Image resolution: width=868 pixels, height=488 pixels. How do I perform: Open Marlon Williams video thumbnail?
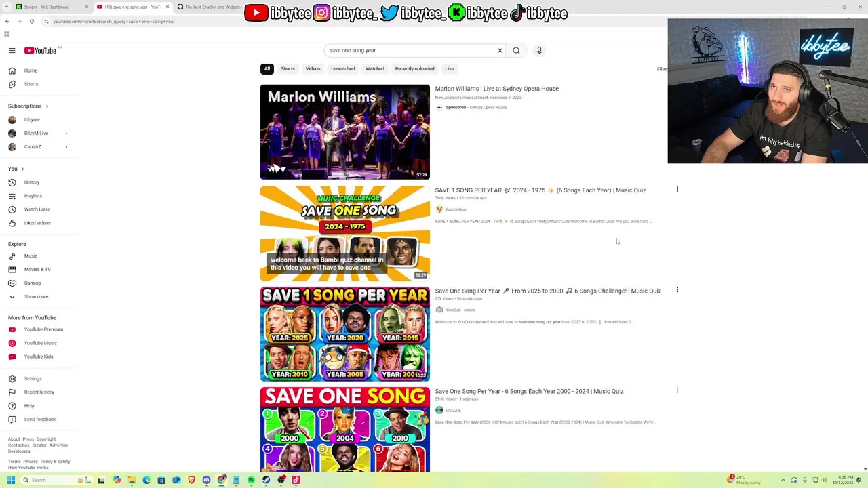click(x=345, y=132)
